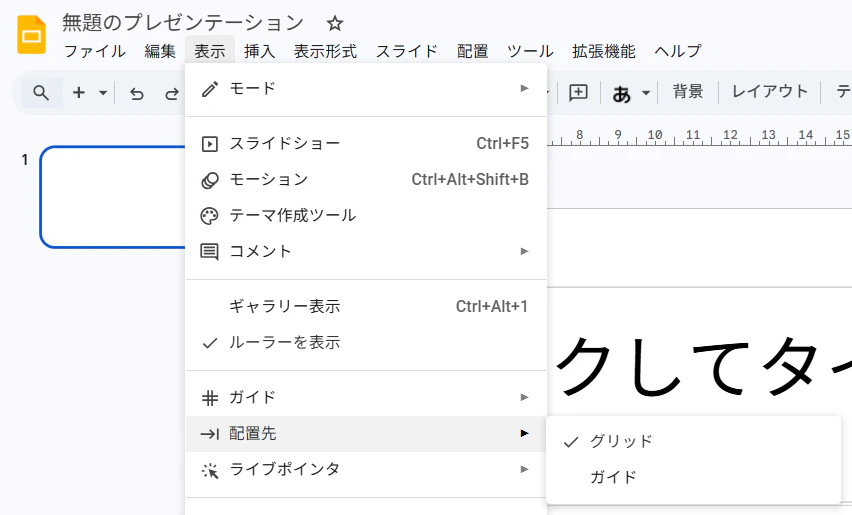Click the play icon beside スライドショー
This screenshot has width=852, height=515.
(x=210, y=144)
